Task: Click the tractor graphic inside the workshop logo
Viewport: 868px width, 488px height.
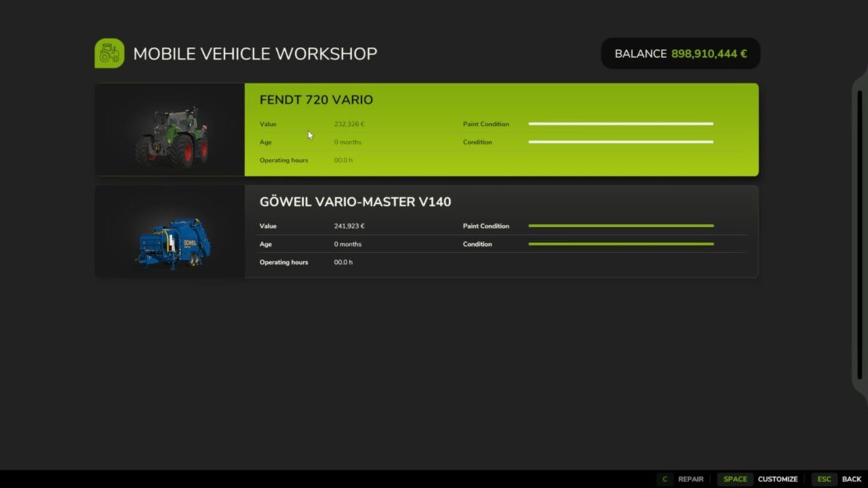Action: pyautogui.click(x=109, y=52)
